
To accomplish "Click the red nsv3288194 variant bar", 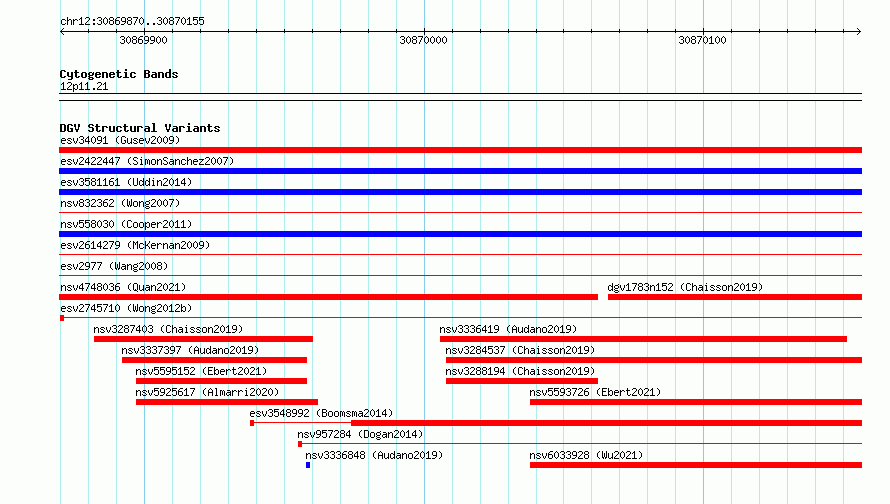I will 522,381.
